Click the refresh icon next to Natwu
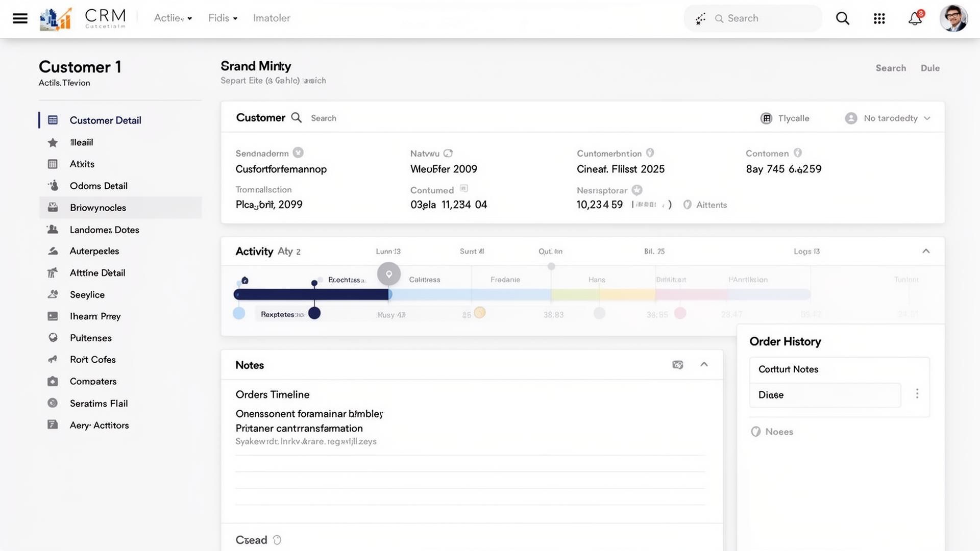This screenshot has height=551, width=980. (x=448, y=153)
